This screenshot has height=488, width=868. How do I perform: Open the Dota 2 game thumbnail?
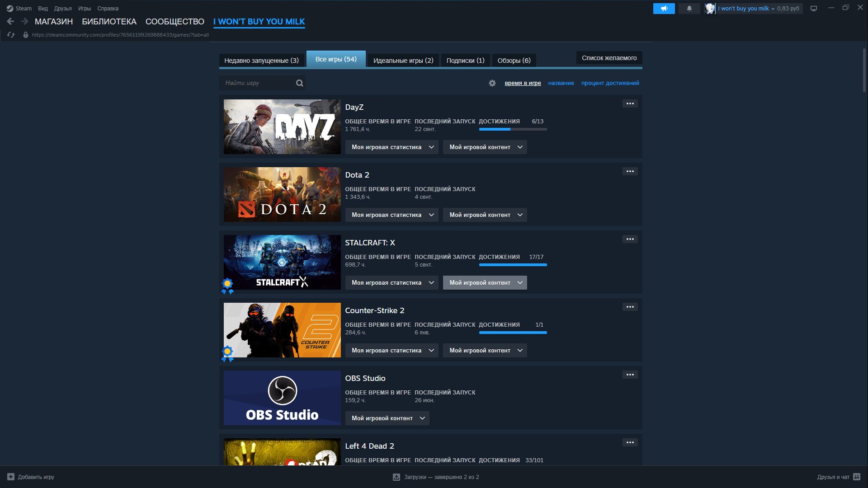coord(282,195)
